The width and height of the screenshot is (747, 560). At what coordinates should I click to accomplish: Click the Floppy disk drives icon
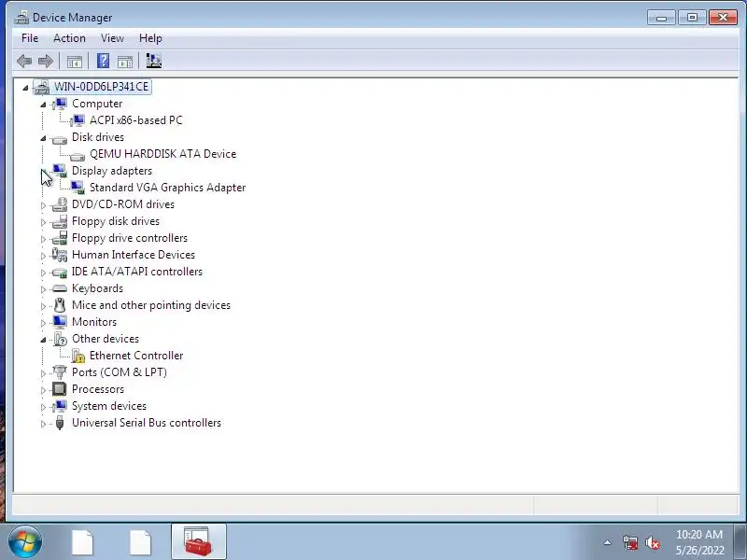coord(60,221)
